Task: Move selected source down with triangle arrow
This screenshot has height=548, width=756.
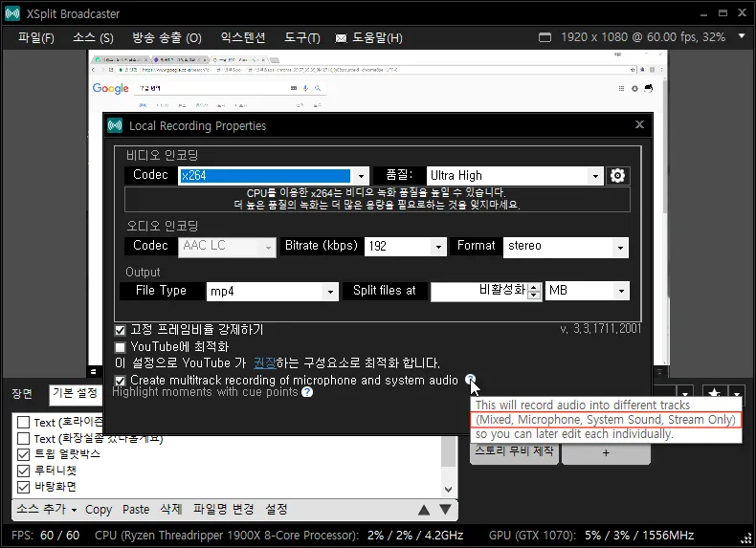Action: (x=446, y=510)
